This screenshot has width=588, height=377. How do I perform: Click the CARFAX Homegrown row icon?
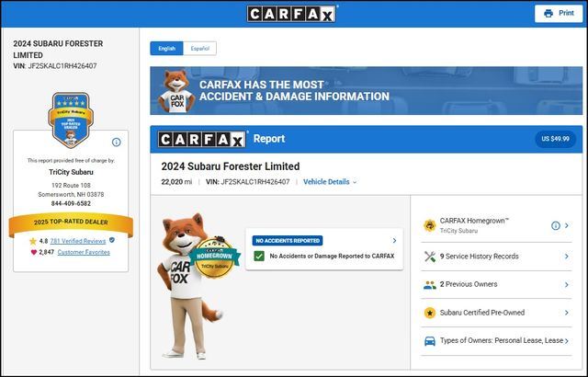pos(429,225)
